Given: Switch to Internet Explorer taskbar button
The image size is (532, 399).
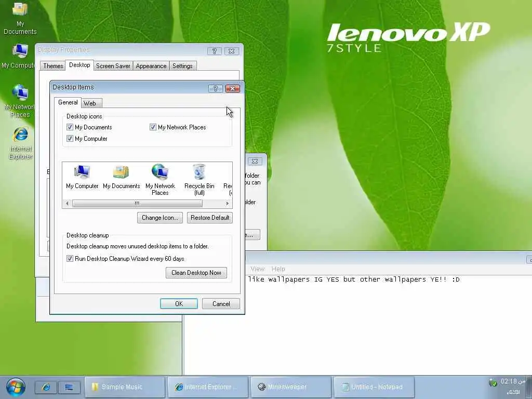Looking at the screenshot, I should 208,387.
